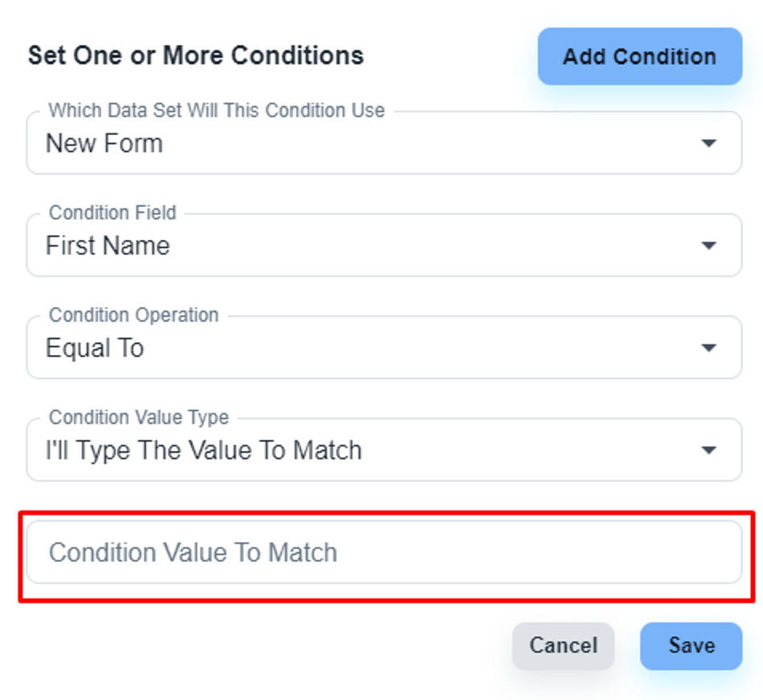Screen dimensions: 763x700
Task: Click the Condition Value Type dropdown arrow
Action: point(708,450)
